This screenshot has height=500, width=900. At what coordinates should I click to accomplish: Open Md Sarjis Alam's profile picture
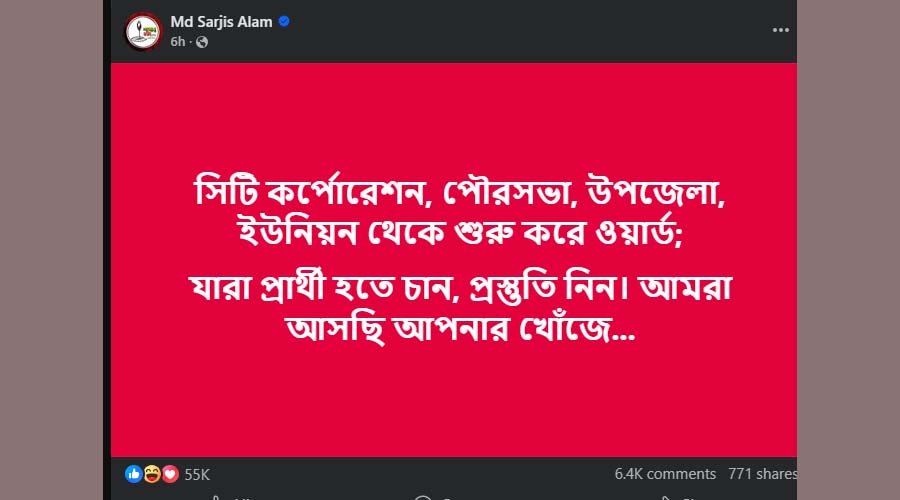click(x=143, y=31)
